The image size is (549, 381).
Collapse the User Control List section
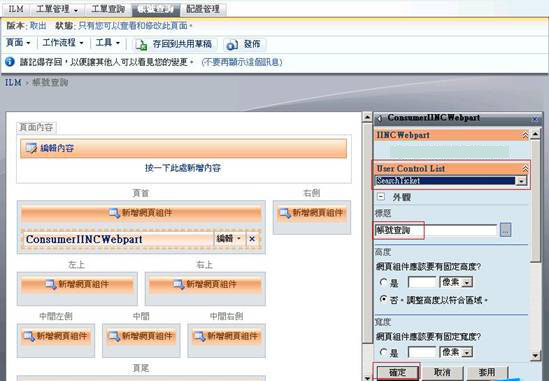click(x=525, y=168)
